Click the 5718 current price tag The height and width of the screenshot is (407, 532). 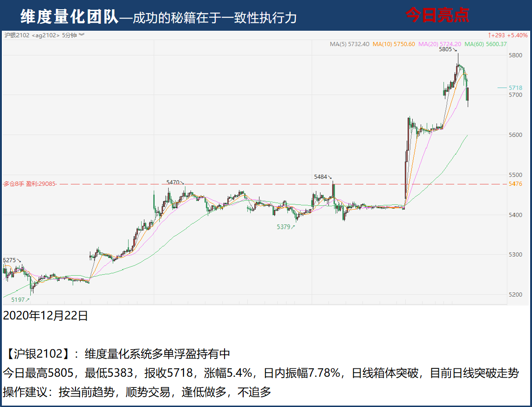[x=515, y=88]
